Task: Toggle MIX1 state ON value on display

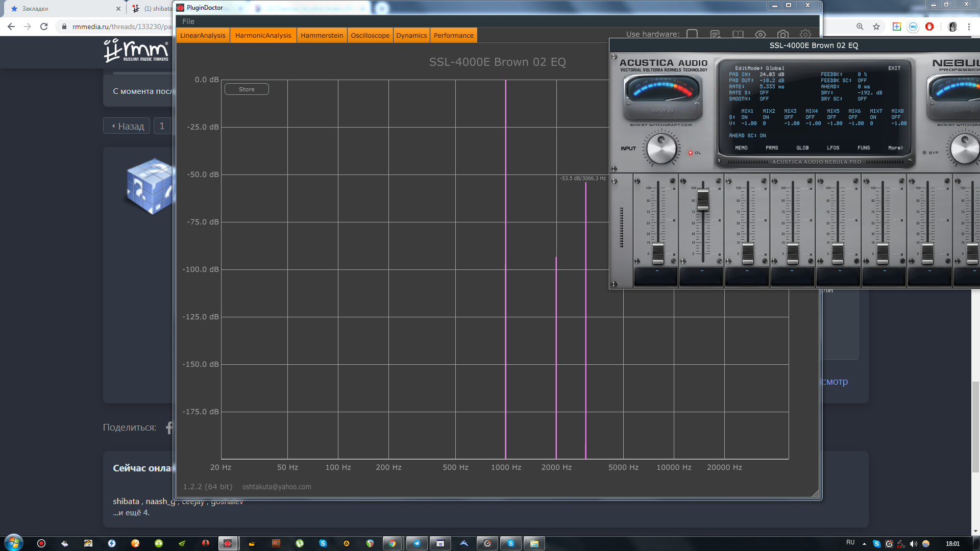Action: [744, 117]
